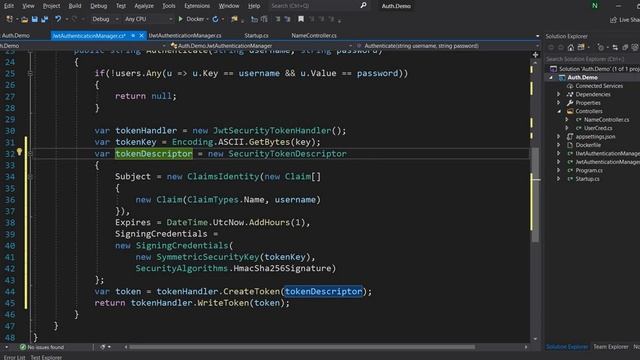The height and width of the screenshot is (360, 640).
Task: Switch to the IJwtAuthenticationManager.cs tab
Action: (185, 36)
